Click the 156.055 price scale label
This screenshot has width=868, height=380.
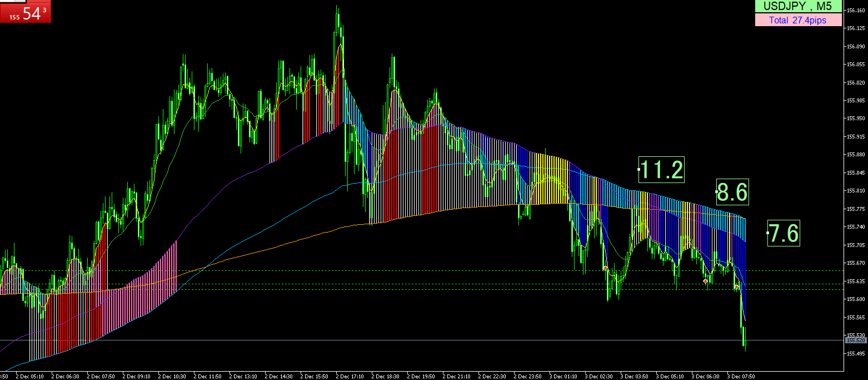click(856, 64)
